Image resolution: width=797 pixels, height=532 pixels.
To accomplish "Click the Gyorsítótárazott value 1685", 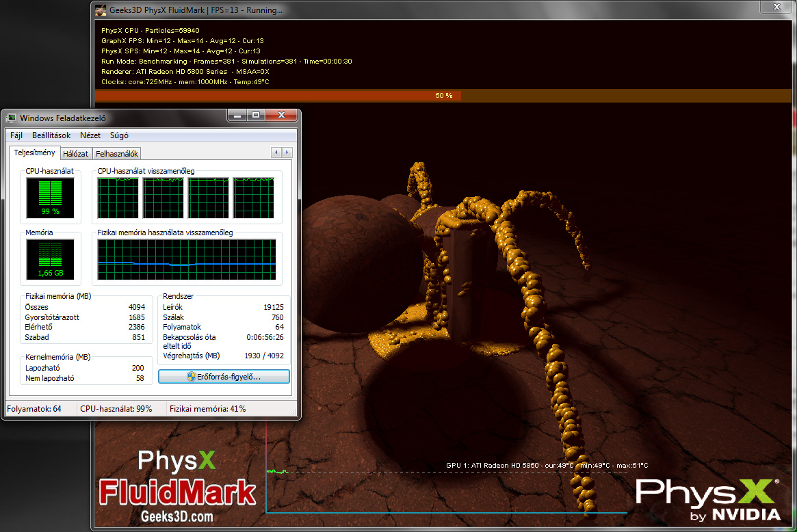I will click(137, 317).
